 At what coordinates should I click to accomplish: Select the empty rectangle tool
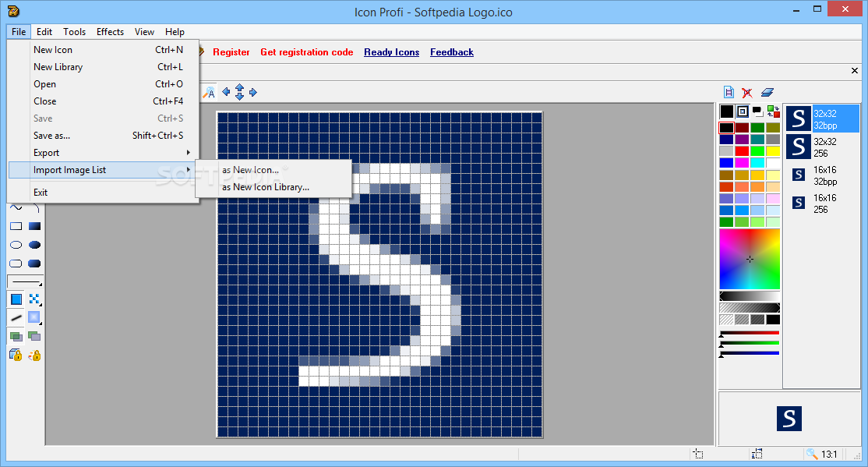coord(16,226)
